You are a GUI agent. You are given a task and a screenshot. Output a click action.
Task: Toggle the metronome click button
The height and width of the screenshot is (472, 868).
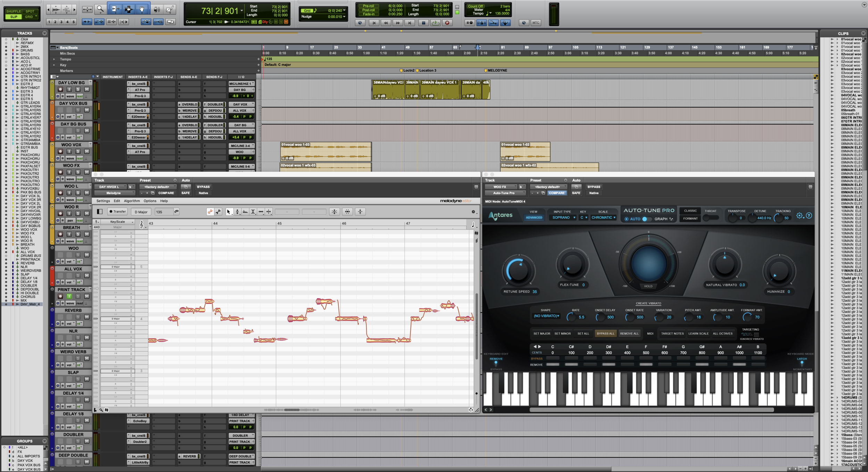[x=482, y=23]
